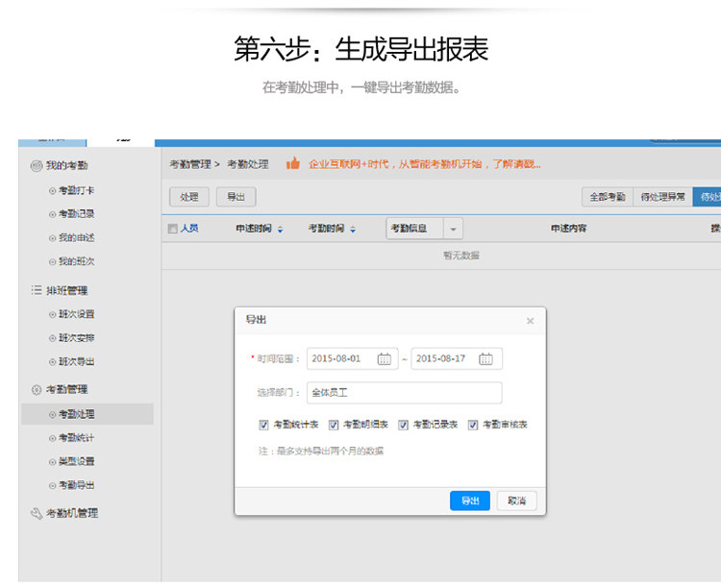Click the start date field 2015-08-01
This screenshot has width=721, height=588.
click(x=352, y=358)
